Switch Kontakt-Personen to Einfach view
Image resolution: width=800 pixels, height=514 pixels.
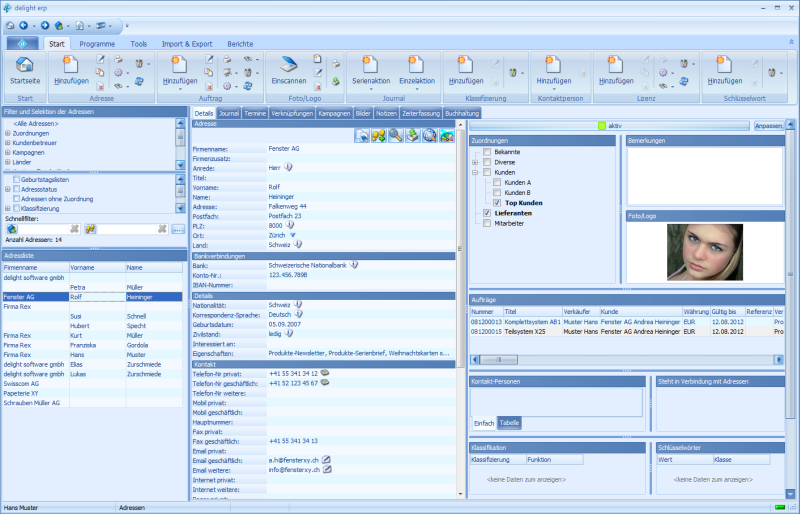tap(484, 423)
